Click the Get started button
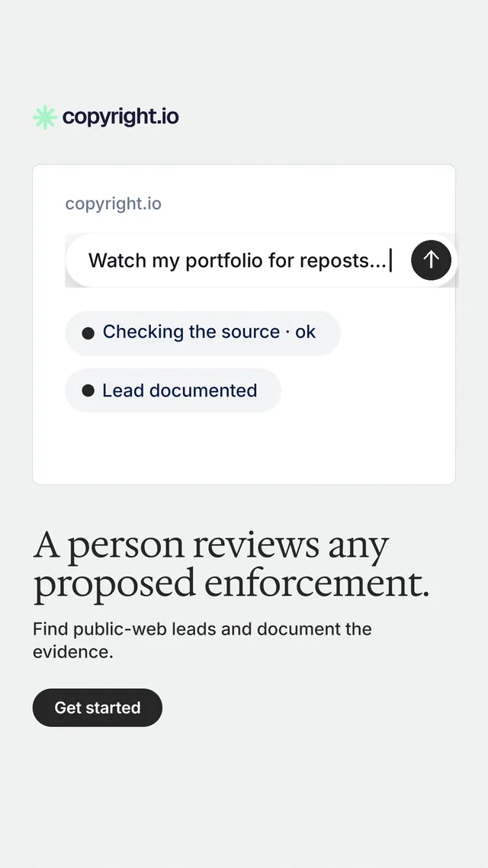This screenshot has width=488, height=868. (x=98, y=708)
